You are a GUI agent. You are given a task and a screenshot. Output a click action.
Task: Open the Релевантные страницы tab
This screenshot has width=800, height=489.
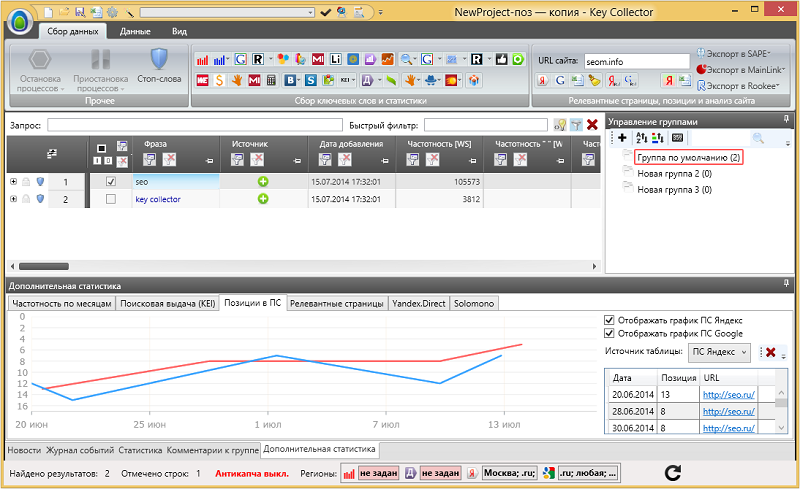[337, 303]
